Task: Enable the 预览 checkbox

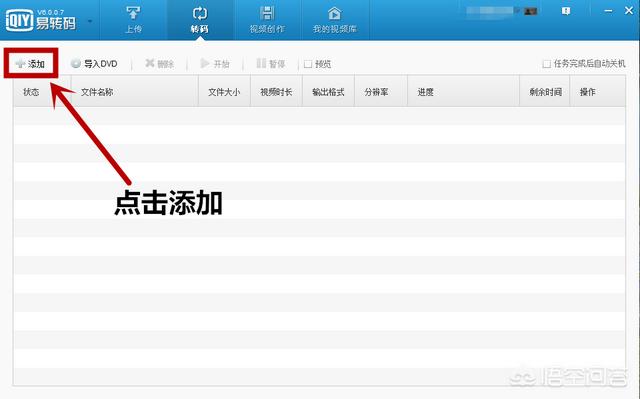Action: click(308, 64)
